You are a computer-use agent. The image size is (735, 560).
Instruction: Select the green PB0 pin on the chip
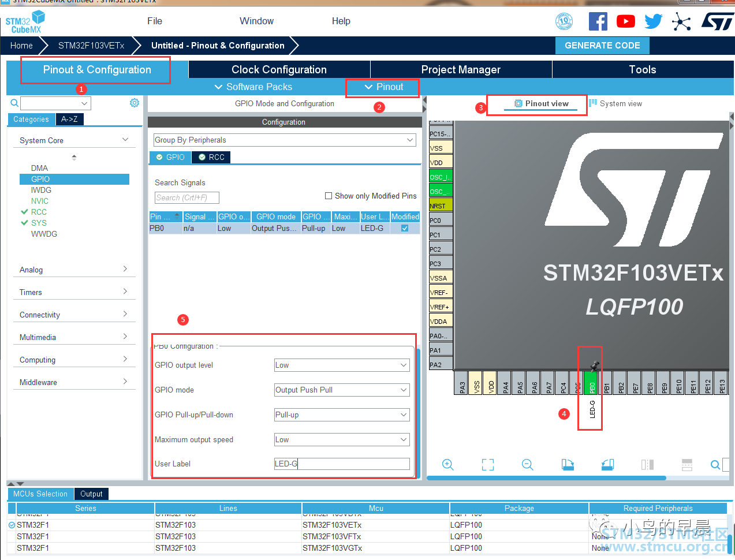[x=591, y=382]
